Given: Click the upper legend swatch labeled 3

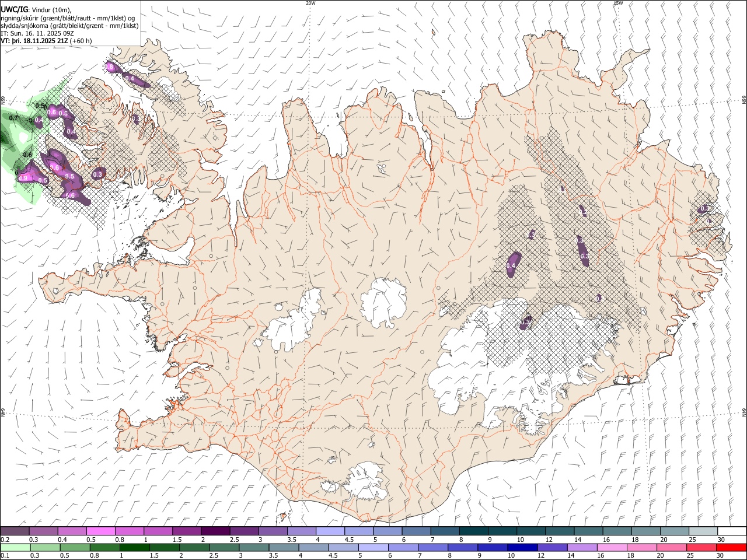Looking at the screenshot, I should pos(273,531).
